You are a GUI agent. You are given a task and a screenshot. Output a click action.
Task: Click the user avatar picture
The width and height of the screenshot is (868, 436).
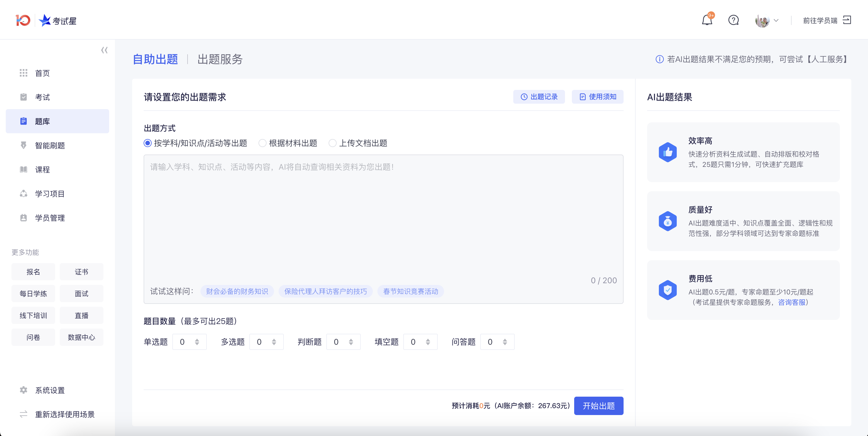click(762, 21)
